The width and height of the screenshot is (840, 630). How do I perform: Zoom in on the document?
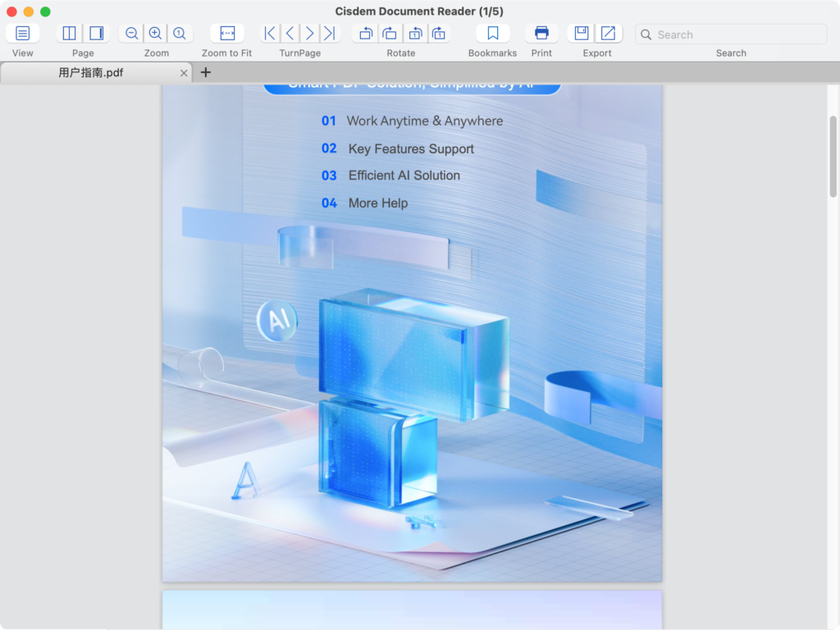point(155,33)
